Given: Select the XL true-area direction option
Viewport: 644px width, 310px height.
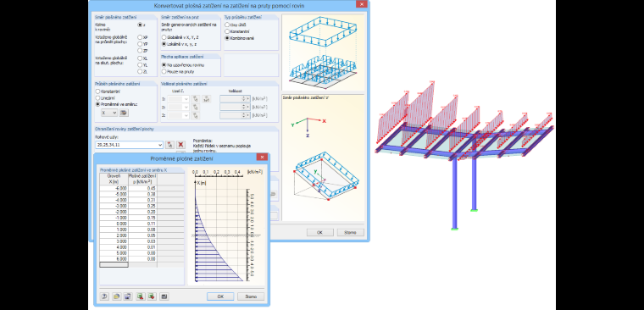Looking at the screenshot, I should (140, 58).
